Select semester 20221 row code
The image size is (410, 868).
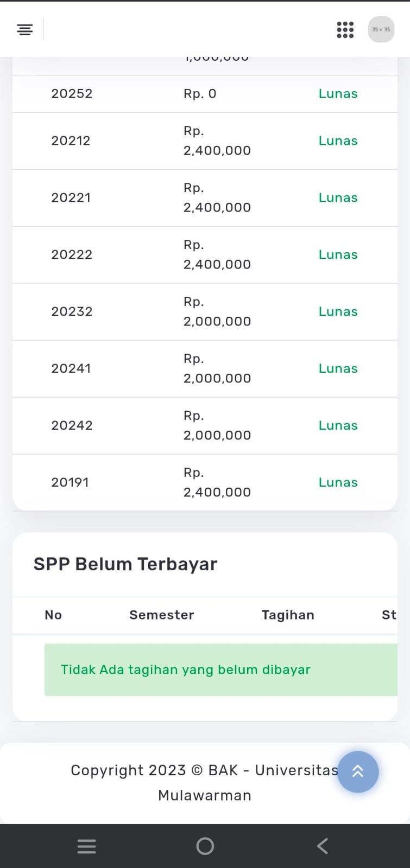click(71, 198)
